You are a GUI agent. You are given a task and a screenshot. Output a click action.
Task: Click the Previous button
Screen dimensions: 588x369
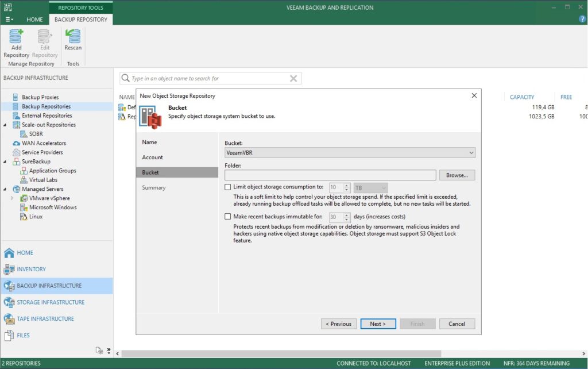pos(339,324)
